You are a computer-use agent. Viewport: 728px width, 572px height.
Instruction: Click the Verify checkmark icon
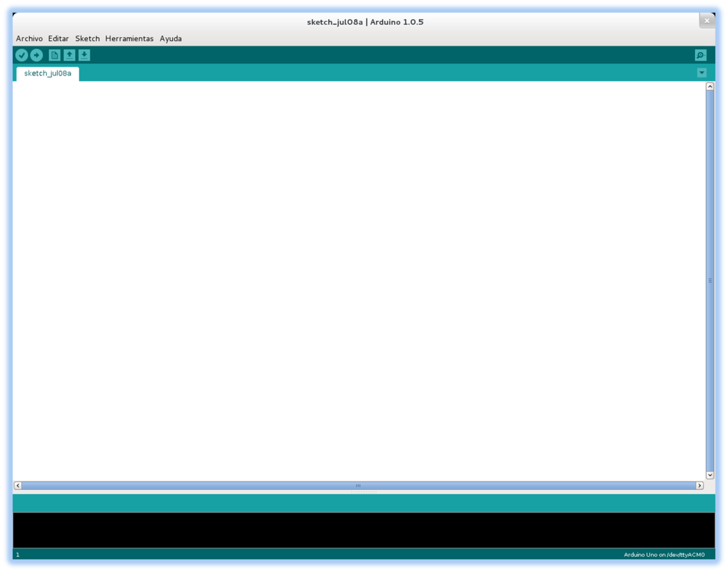22,55
